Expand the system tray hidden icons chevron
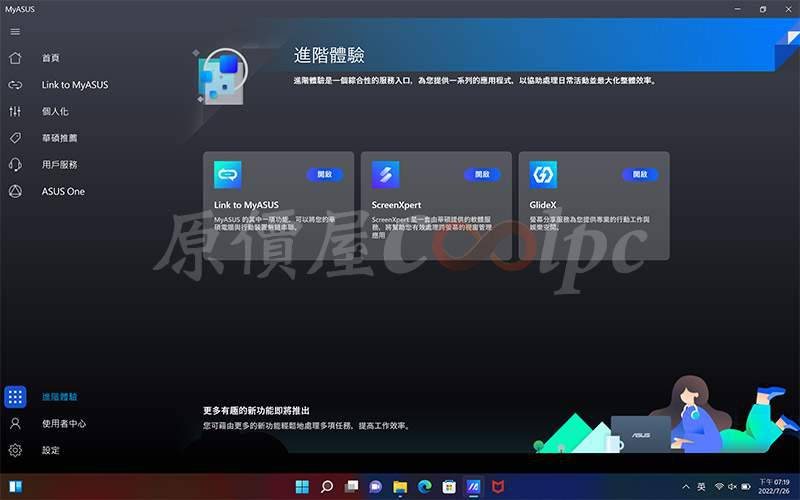The width and height of the screenshot is (800, 500). point(684,487)
